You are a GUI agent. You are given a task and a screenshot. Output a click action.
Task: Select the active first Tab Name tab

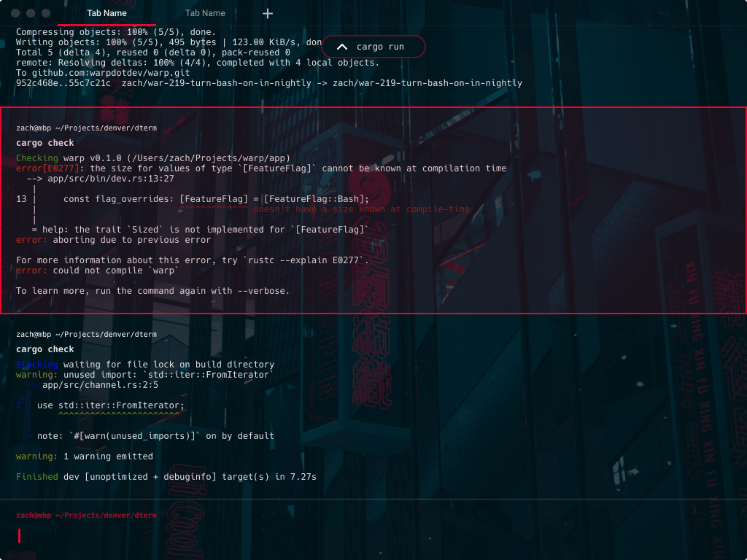[x=107, y=13]
